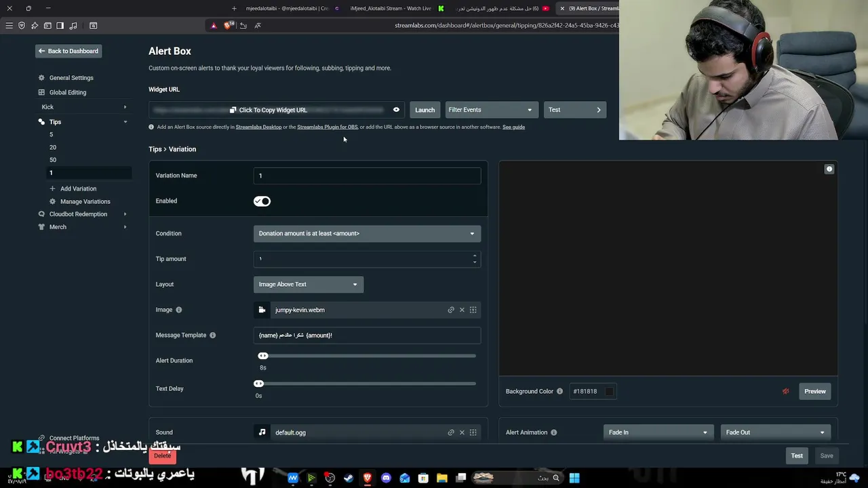
Task: Open the See guide link
Action: click(x=513, y=127)
